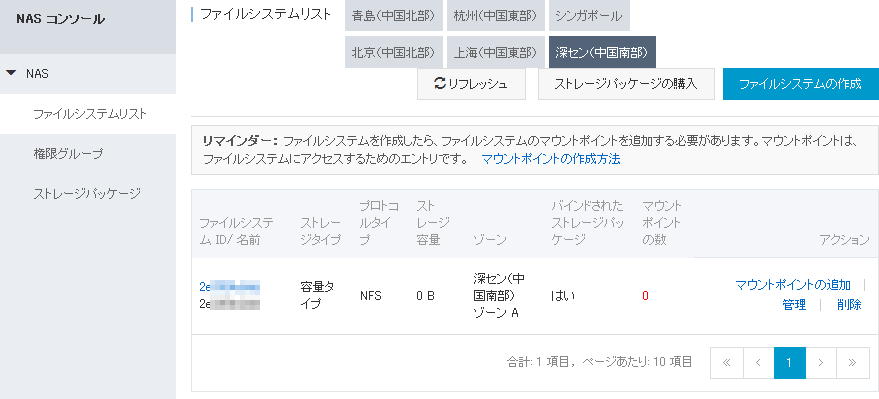
Task: Select the 杭州(中国東部) region tab
Action: coord(496,16)
